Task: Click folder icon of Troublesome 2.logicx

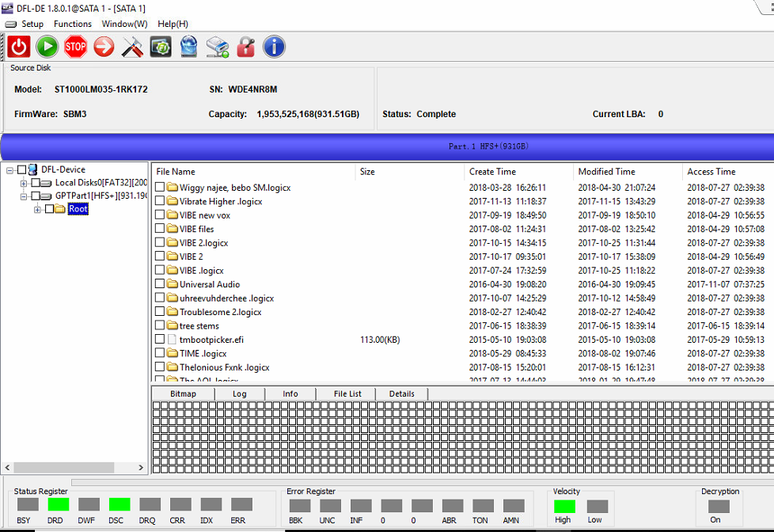Action: tap(173, 312)
